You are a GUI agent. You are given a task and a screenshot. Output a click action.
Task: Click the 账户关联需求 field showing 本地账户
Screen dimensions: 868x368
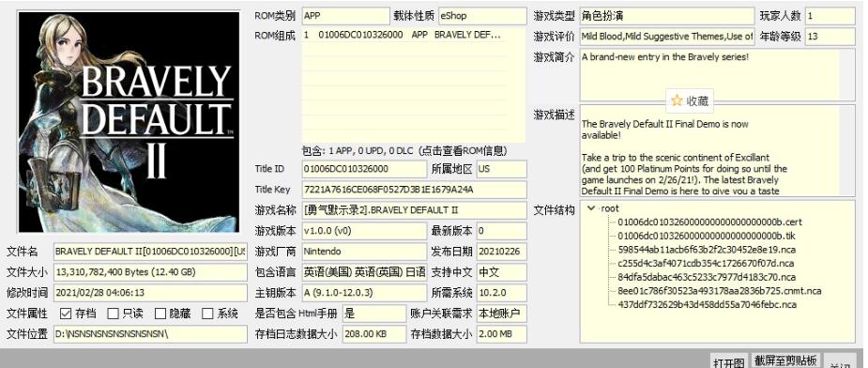[501, 314]
